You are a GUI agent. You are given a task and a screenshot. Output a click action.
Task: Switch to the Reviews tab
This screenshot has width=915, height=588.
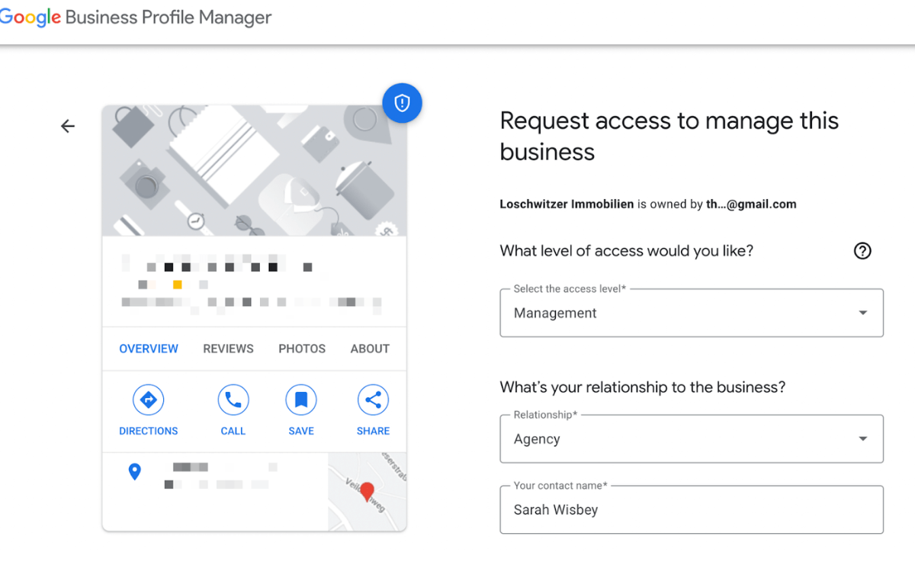point(228,349)
